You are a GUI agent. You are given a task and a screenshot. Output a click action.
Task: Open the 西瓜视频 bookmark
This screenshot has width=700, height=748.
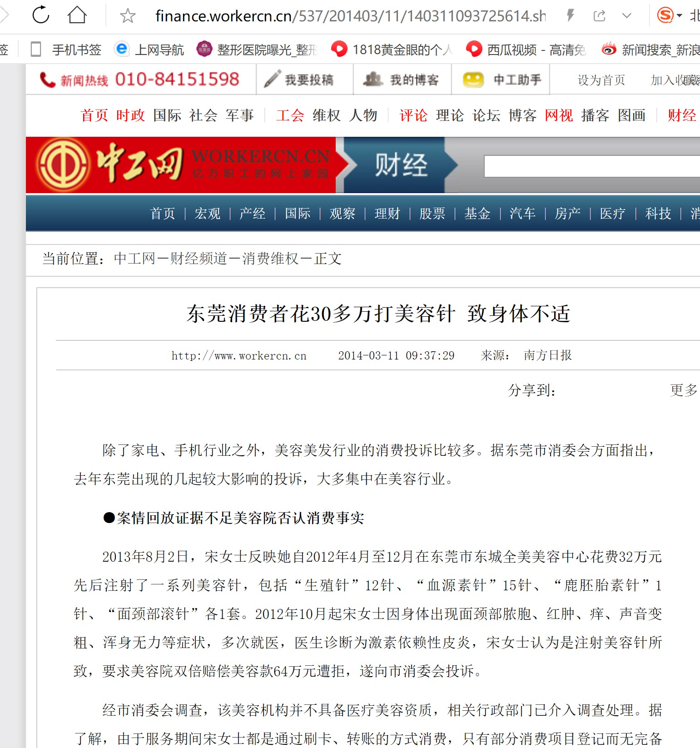pos(526,49)
